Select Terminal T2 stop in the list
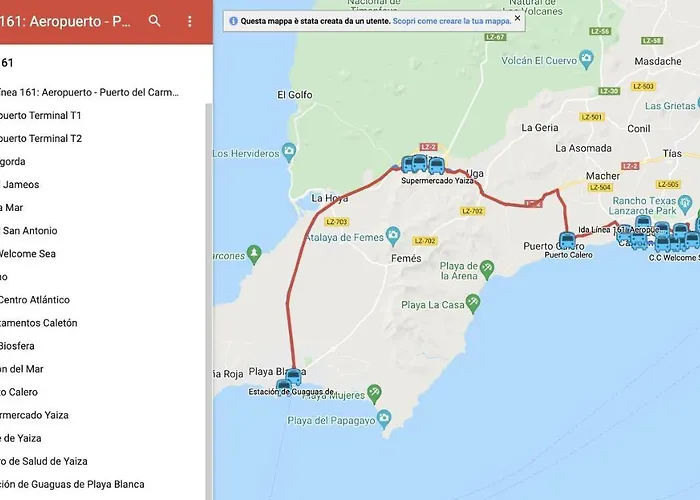Image resolution: width=700 pixels, height=500 pixels. [x=42, y=138]
